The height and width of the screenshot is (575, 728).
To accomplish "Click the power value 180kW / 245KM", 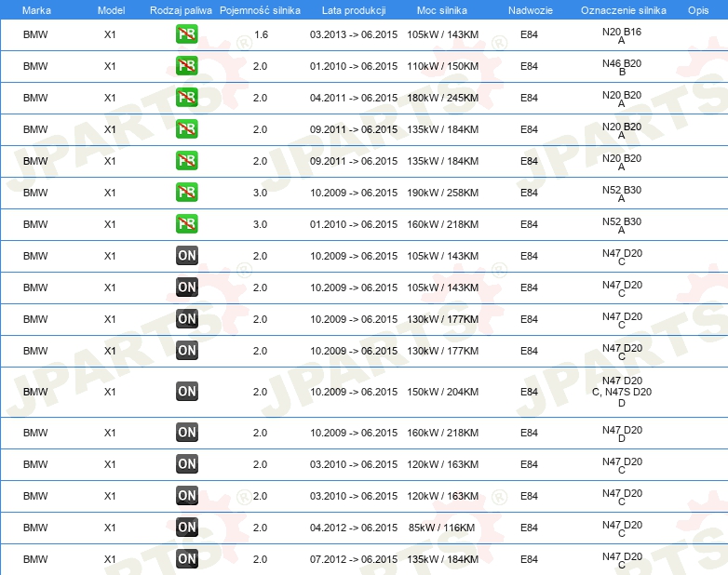I will (x=442, y=98).
